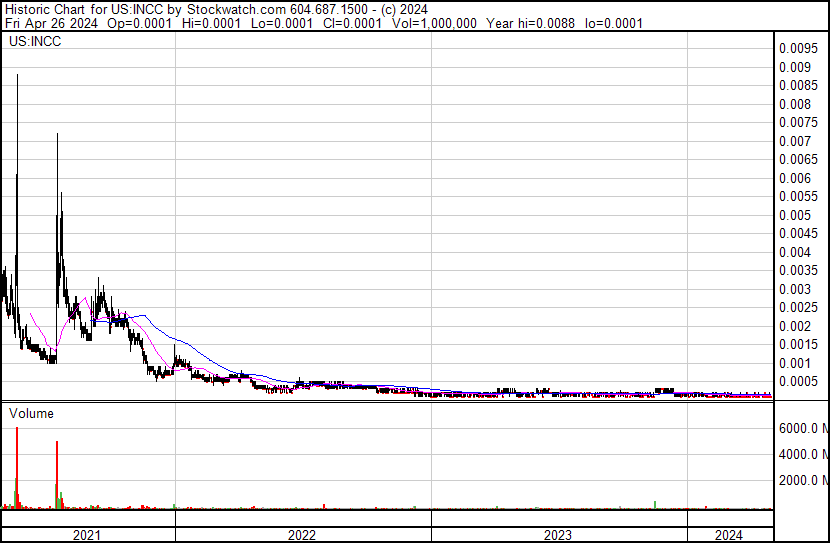
Task: Click the Volume panel label
Action: coord(31,413)
